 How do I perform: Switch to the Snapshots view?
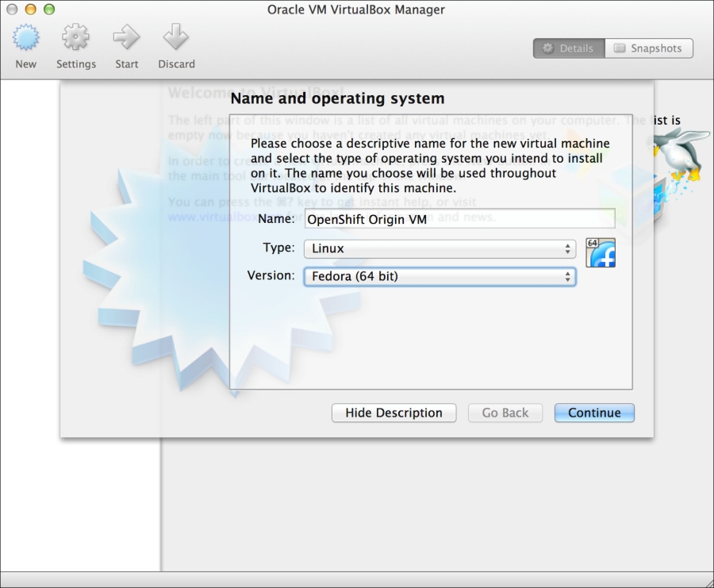[648, 48]
